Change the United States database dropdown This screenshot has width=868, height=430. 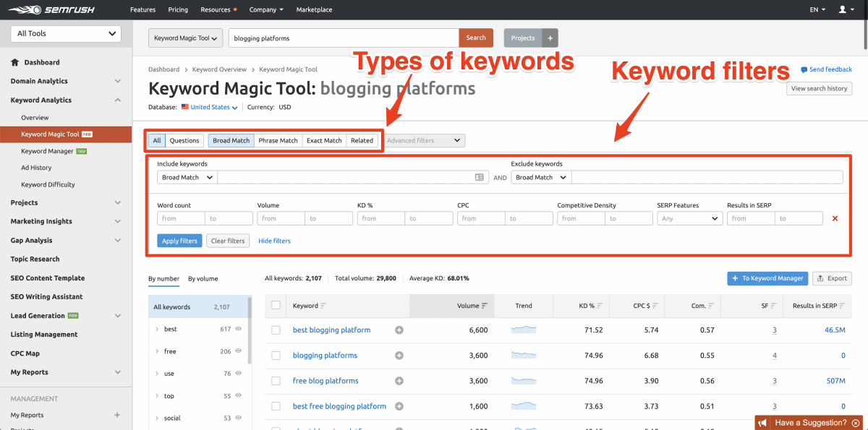pos(210,107)
